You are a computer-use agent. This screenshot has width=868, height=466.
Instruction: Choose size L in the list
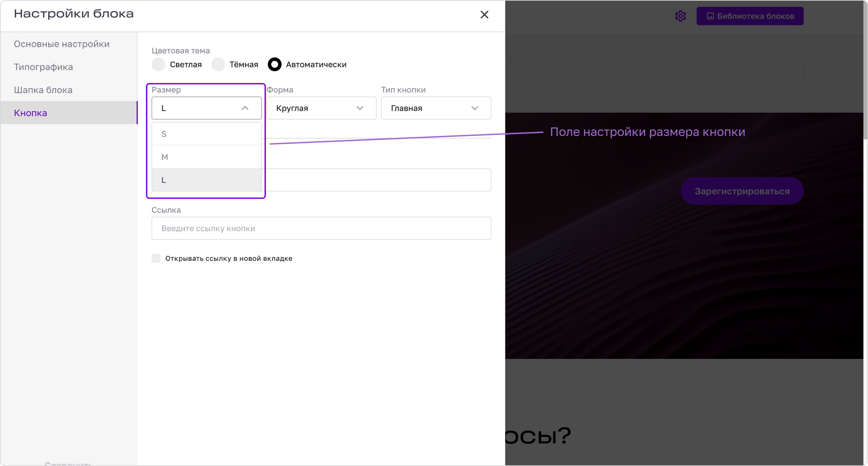[207, 180]
